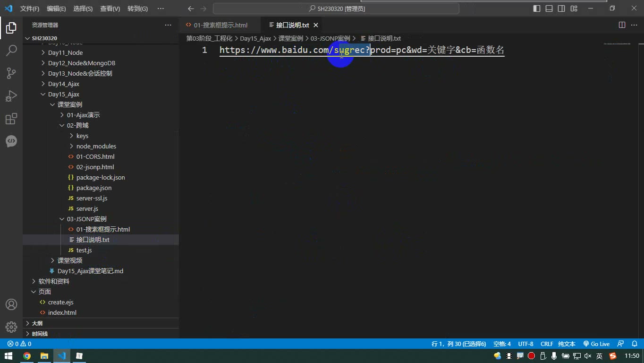Image resolution: width=644 pixels, height=363 pixels.
Task: Open the 文件(F) menu
Action: (30, 9)
